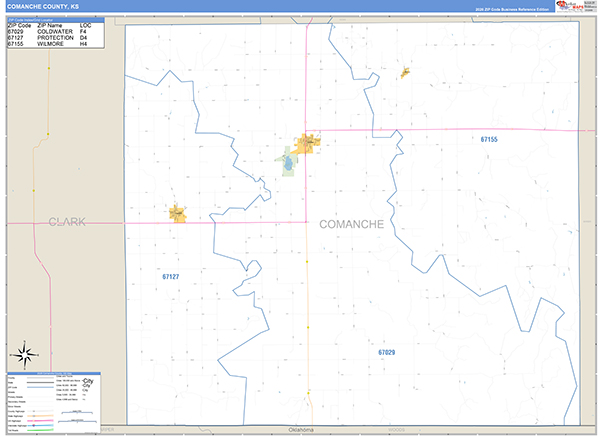This screenshot has width=600, height=436.
Task: Click 67029 in the ZIP Code index
Action: coord(15,32)
